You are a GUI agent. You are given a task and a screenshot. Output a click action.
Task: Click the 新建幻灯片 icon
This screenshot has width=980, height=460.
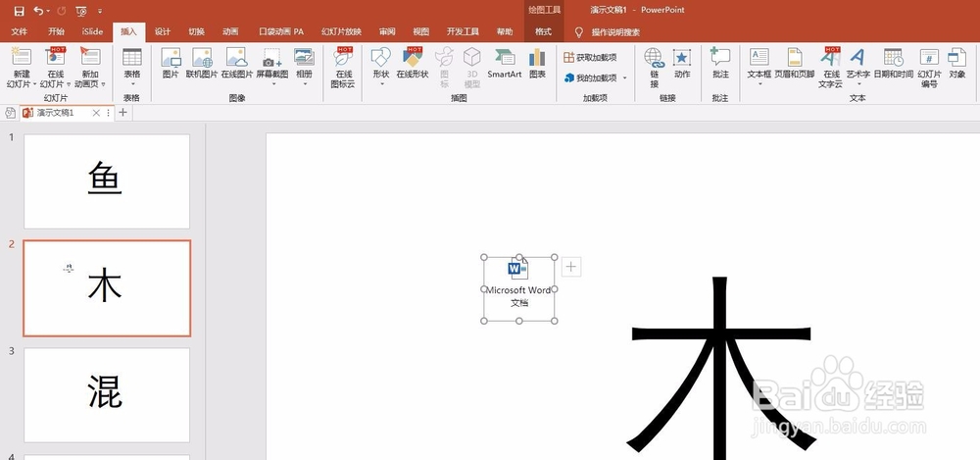22,57
